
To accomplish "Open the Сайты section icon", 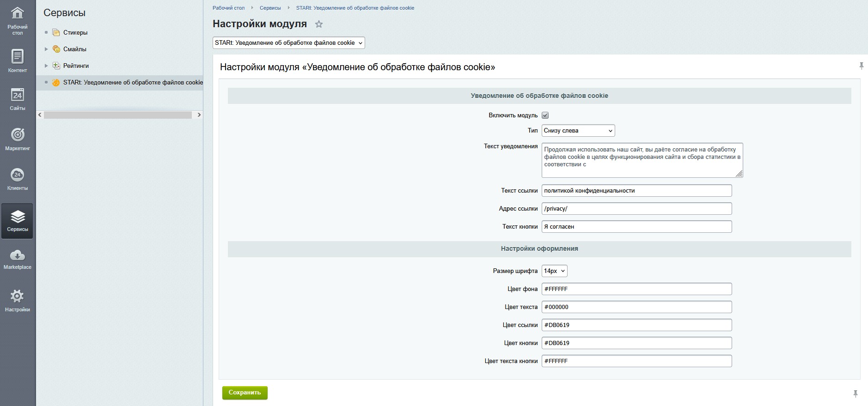I will (x=18, y=96).
